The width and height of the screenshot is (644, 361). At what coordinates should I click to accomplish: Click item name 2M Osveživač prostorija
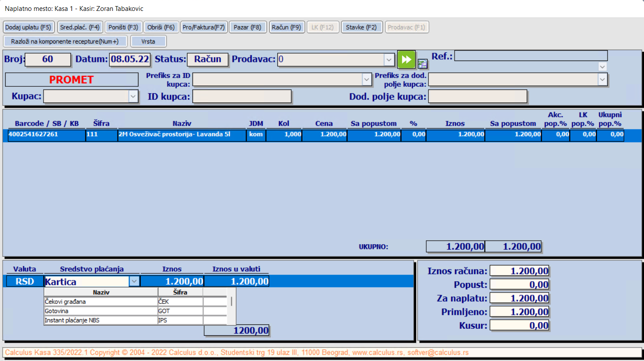tap(182, 135)
